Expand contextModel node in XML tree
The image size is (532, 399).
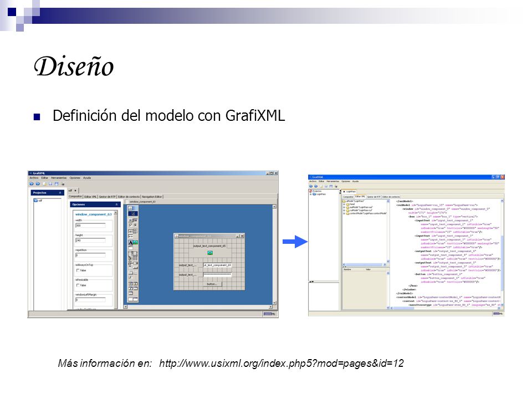click(344, 213)
